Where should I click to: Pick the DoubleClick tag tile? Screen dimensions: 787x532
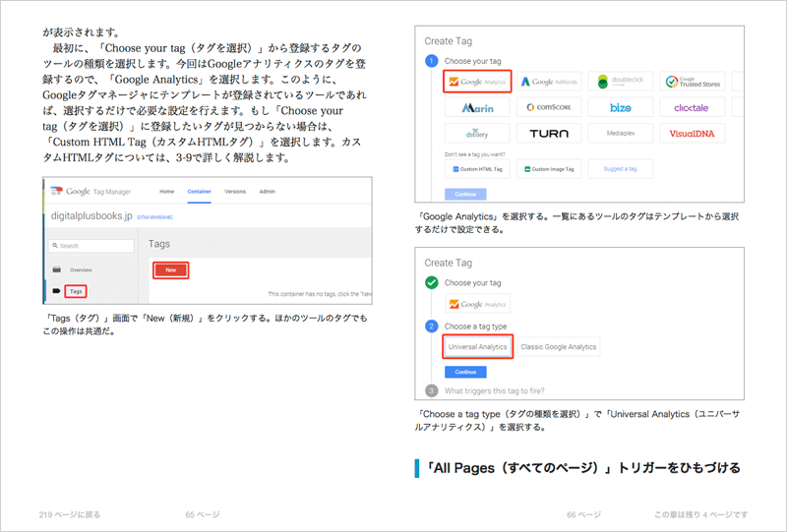pyautogui.click(x=621, y=82)
